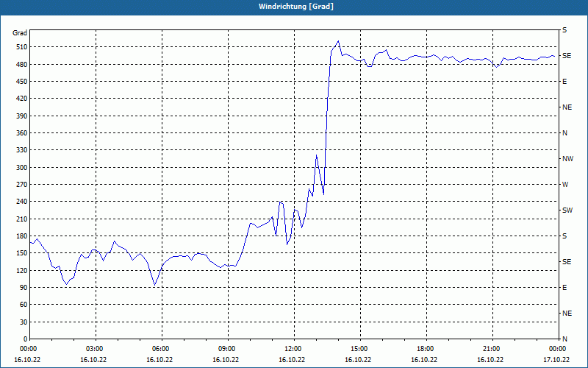The width and height of the screenshot is (588, 368).
Task: Select the 330 degree axis label
Action: pos(22,150)
